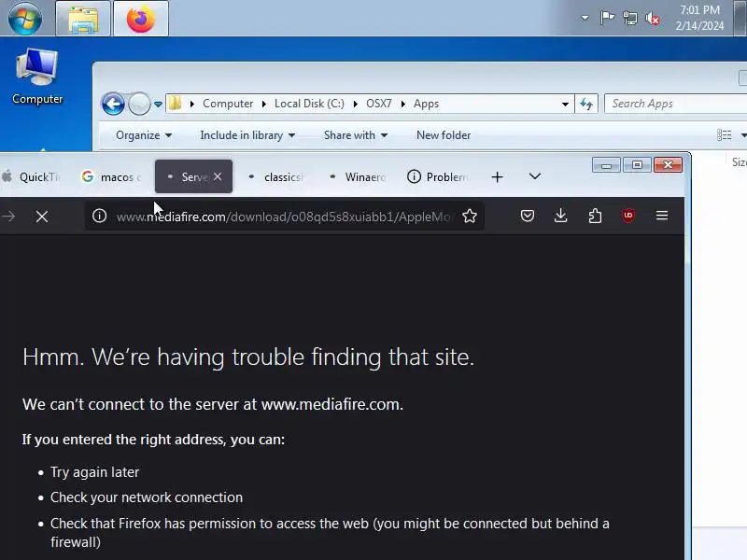
Task: Open Explorer's recent pages dropdown arrow
Action: tap(158, 104)
